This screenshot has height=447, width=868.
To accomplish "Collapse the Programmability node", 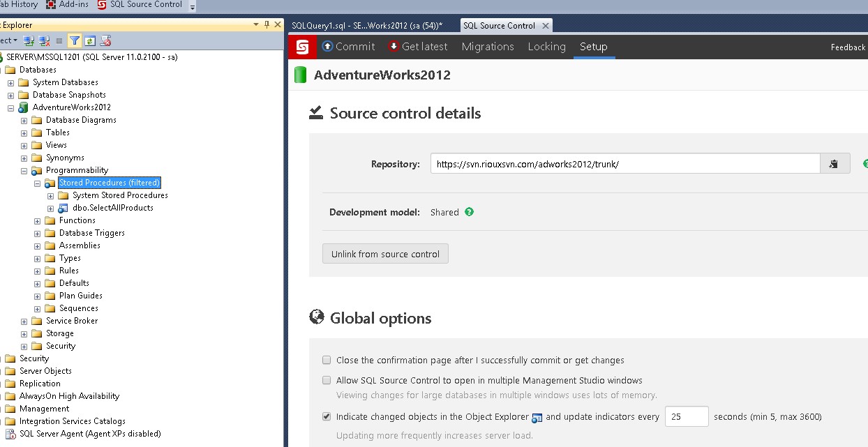I will click(x=24, y=170).
